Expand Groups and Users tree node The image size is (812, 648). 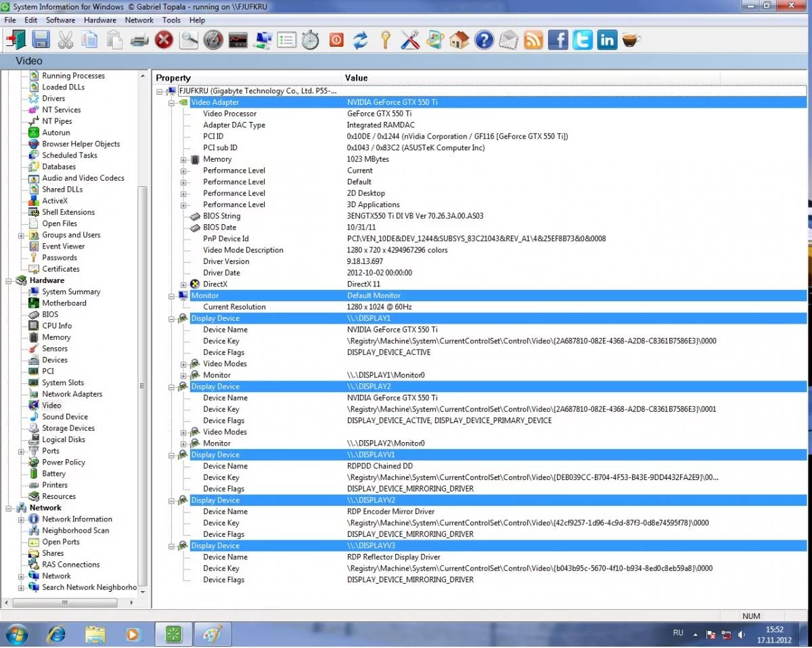(x=21, y=236)
